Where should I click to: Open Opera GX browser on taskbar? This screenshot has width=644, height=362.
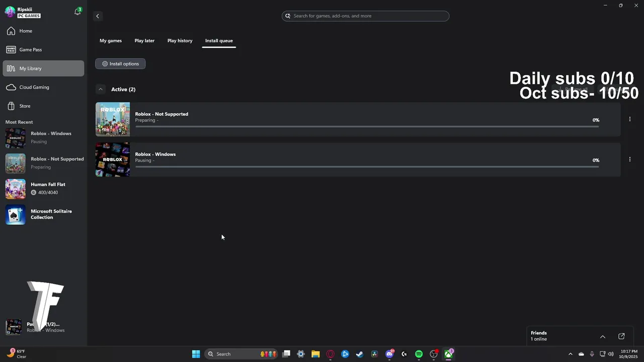331,354
